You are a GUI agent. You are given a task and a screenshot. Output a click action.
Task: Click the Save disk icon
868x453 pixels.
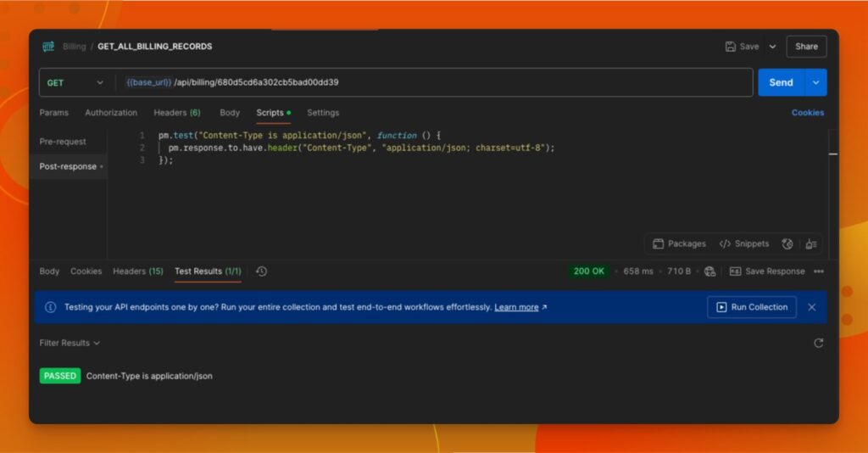pos(730,47)
